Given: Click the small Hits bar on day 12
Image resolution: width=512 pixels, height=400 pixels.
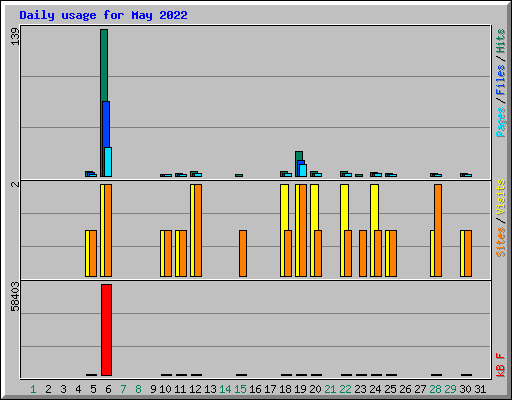Looking at the screenshot, I should tap(193, 173).
